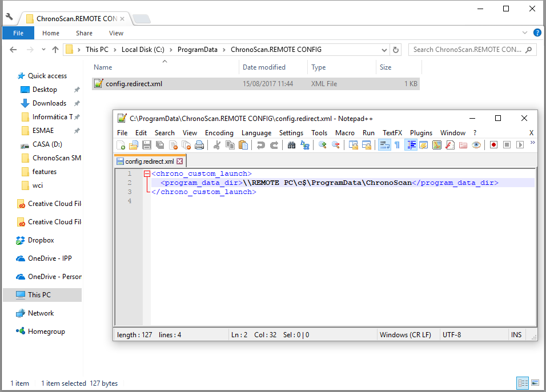Close config.redirect.xml tab with red X
546x392 pixels.
pos(180,161)
